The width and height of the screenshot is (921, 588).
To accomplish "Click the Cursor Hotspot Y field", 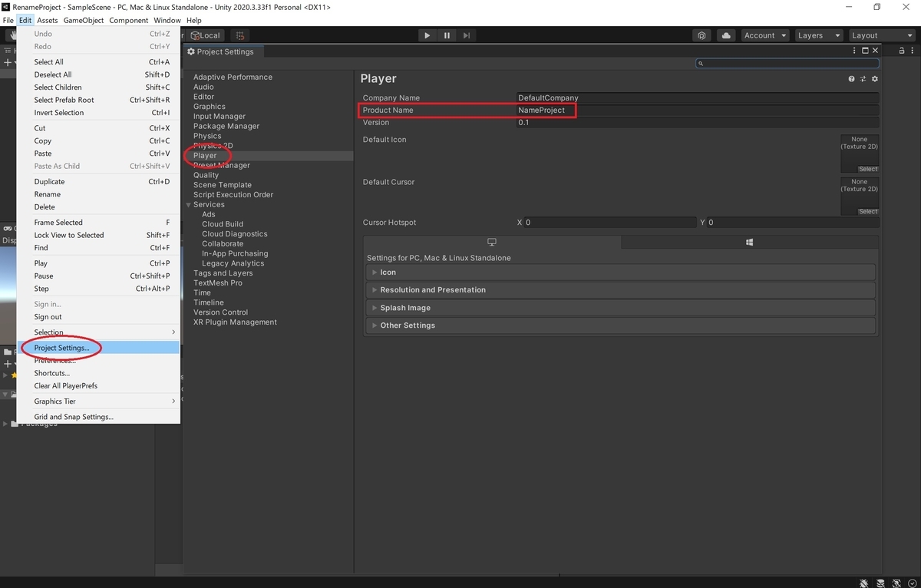I will coord(794,223).
